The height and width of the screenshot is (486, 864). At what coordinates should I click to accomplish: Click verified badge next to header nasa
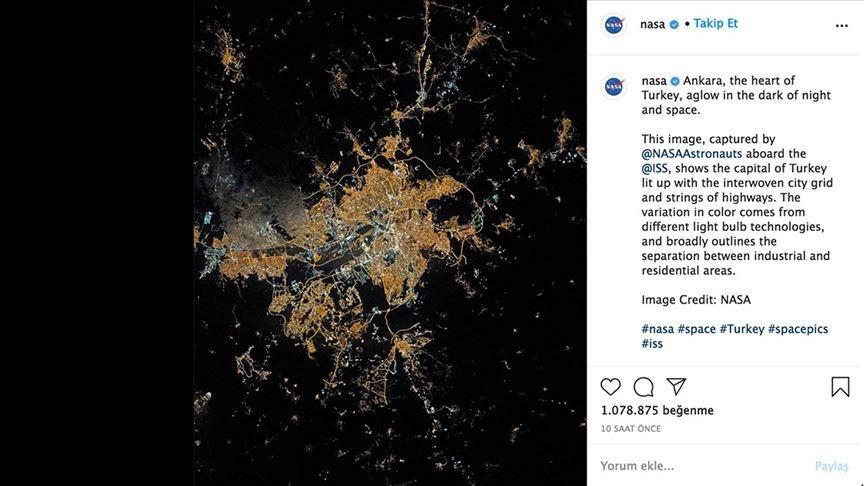[674, 24]
